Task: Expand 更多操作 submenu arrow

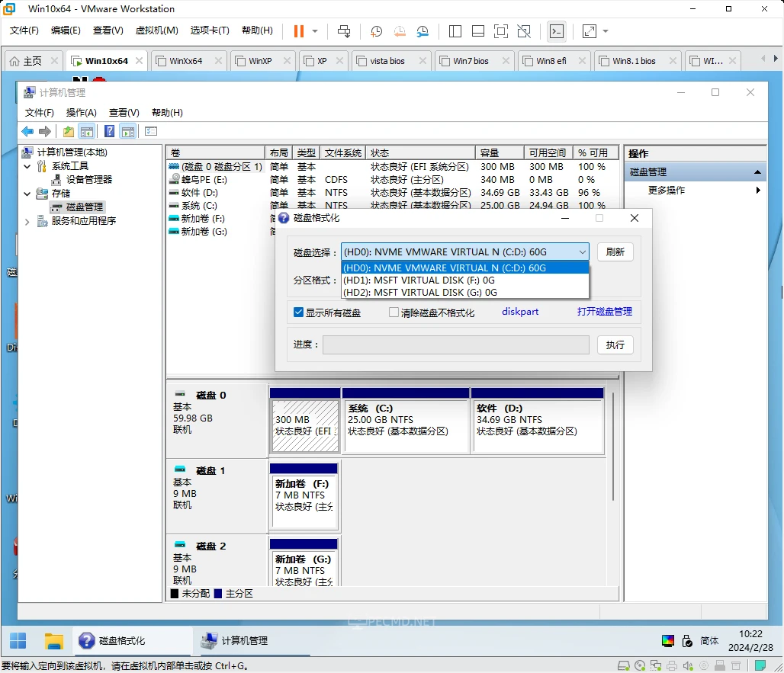Action: tap(758, 190)
